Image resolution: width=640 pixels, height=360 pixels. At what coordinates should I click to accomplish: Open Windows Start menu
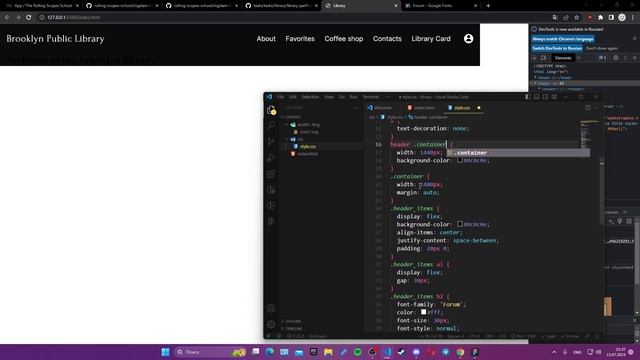pos(165,352)
